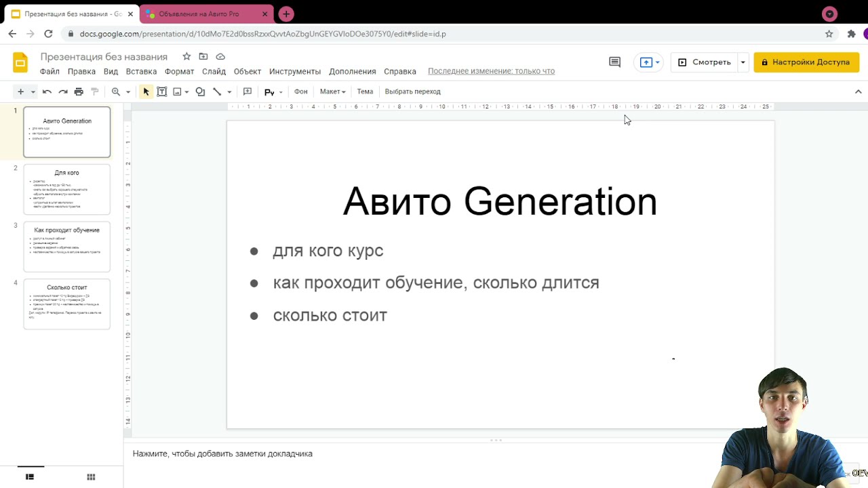
Task: Open the Формат menu
Action: coord(179,71)
